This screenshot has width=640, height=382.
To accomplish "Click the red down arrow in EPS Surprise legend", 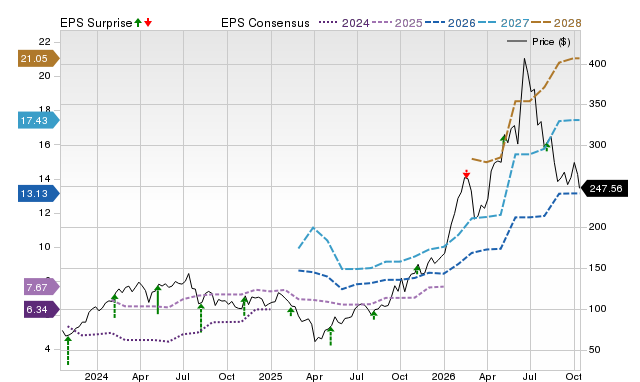I will 148,22.
